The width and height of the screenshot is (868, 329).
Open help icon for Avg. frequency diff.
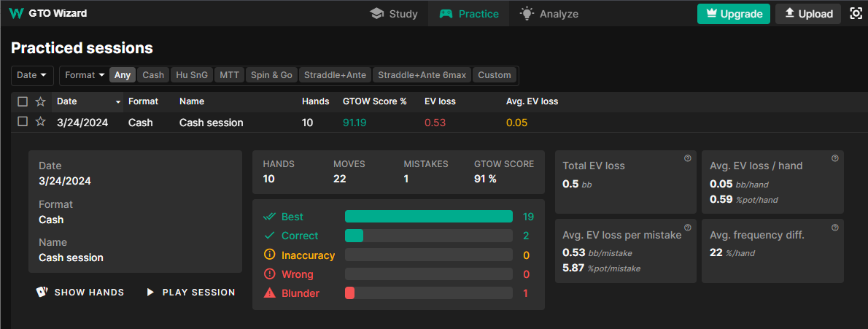pyautogui.click(x=834, y=228)
